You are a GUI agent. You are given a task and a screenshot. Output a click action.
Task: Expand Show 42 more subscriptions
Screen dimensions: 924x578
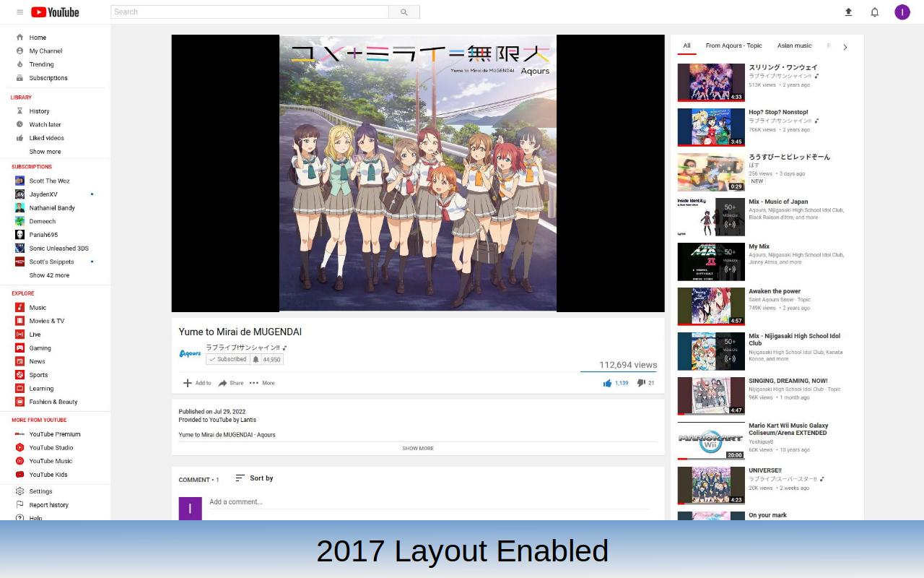pos(49,275)
